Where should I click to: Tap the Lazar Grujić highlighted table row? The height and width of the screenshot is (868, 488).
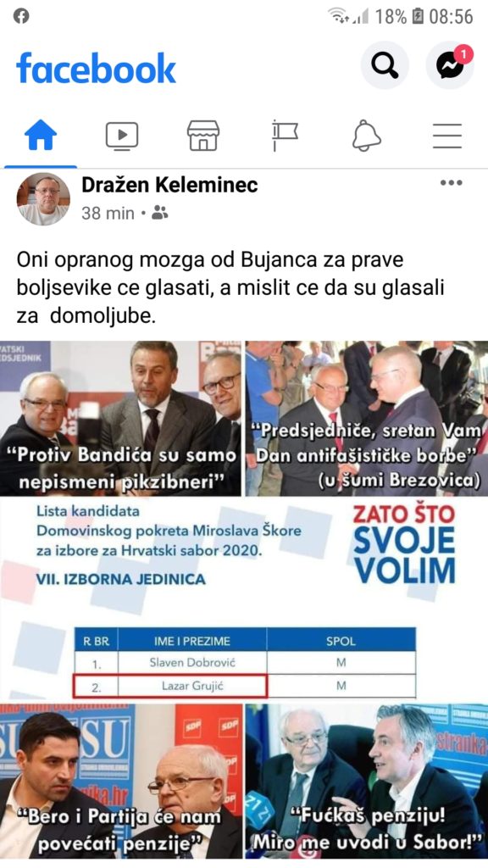point(170,686)
